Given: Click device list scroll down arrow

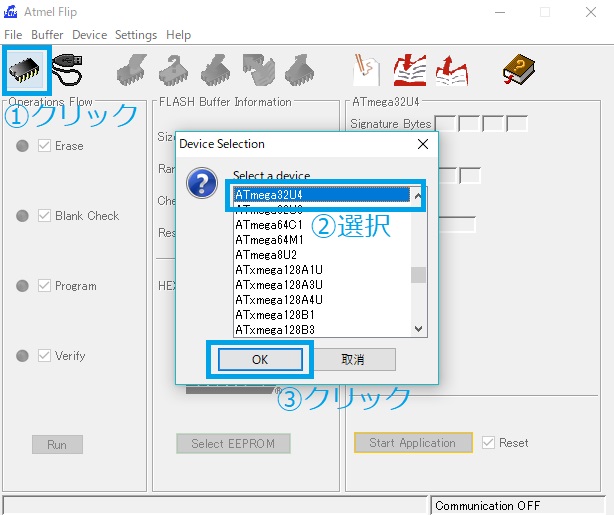Looking at the screenshot, I should (418, 329).
